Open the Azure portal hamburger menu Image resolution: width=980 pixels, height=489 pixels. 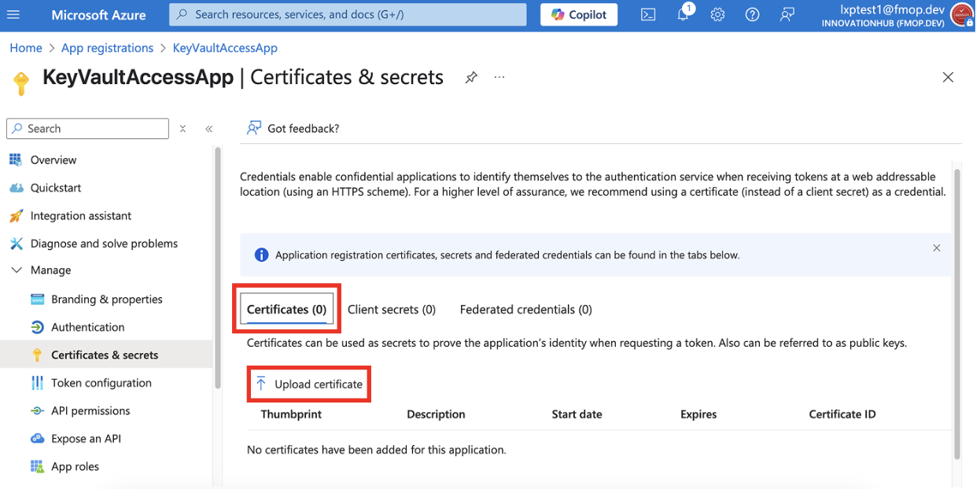13,15
